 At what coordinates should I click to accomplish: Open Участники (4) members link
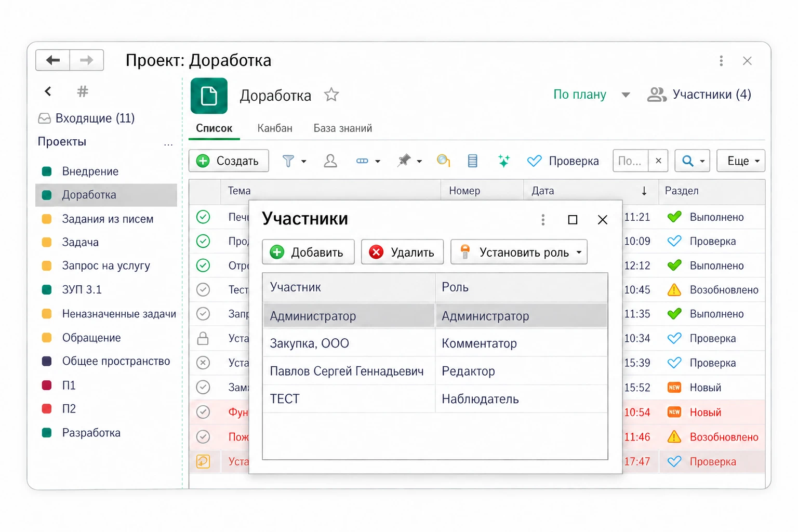tap(699, 95)
